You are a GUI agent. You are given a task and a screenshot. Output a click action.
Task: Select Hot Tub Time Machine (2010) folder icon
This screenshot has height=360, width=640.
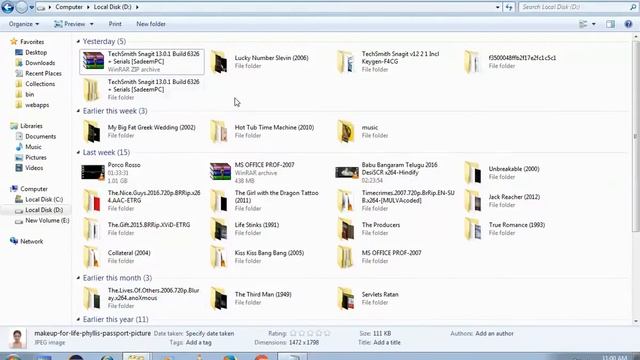(220, 131)
